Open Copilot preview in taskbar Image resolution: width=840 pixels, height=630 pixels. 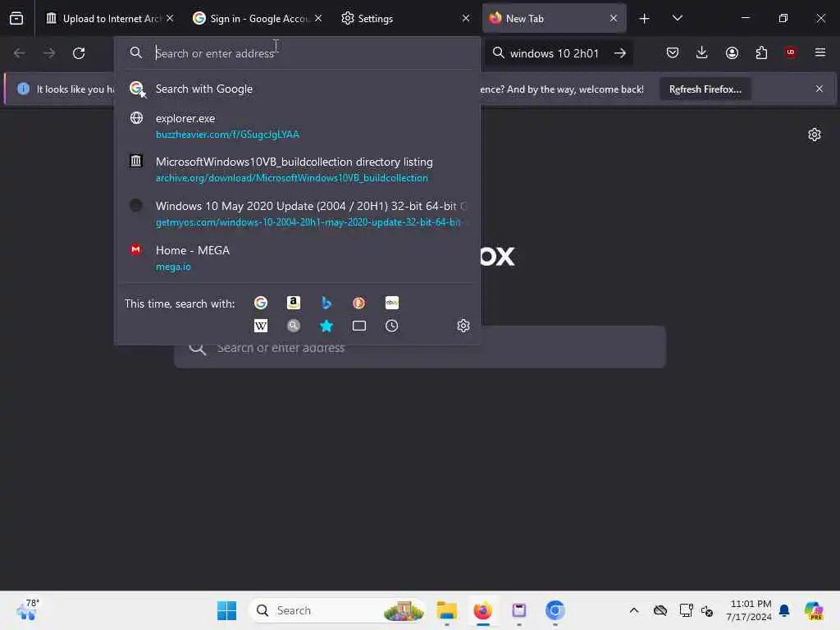pos(813,610)
